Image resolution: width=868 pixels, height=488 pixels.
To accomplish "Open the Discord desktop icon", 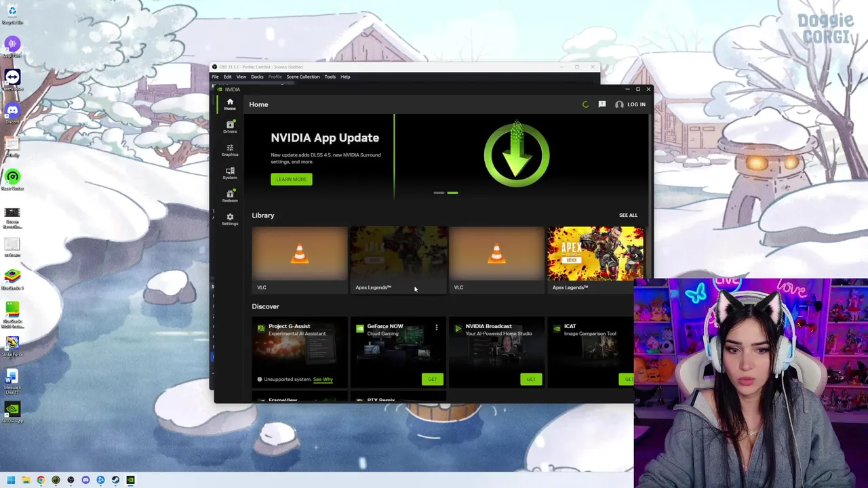I will tap(12, 113).
